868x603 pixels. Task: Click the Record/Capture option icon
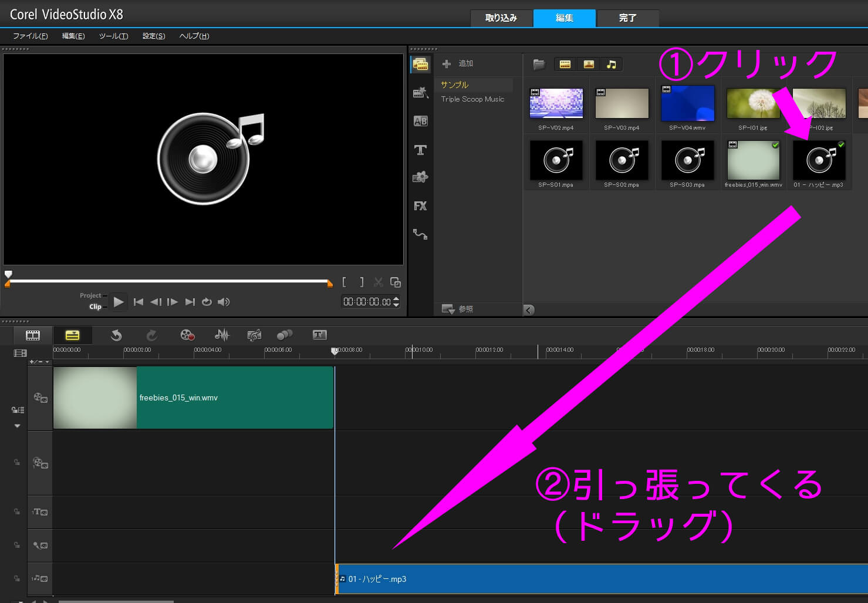point(187,335)
